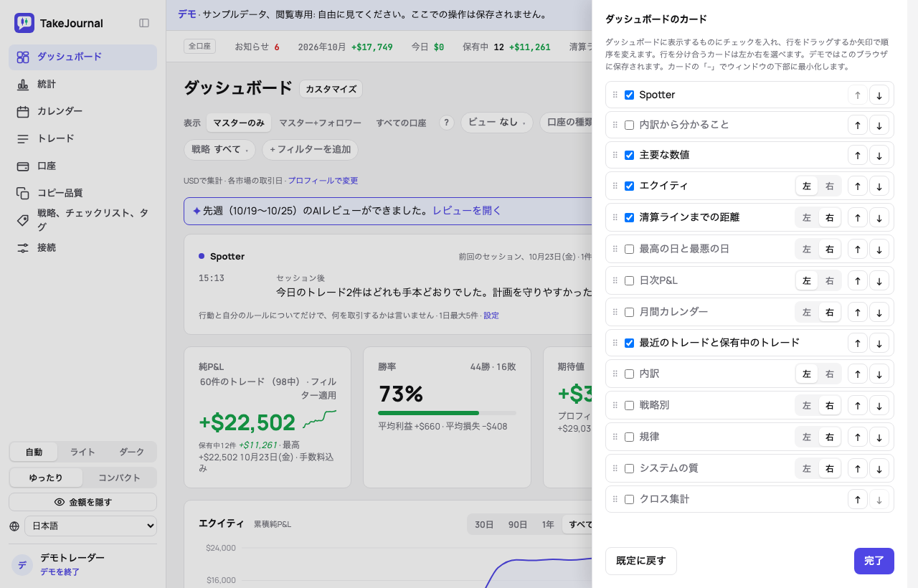Move 戦略別 card up

tap(858, 406)
